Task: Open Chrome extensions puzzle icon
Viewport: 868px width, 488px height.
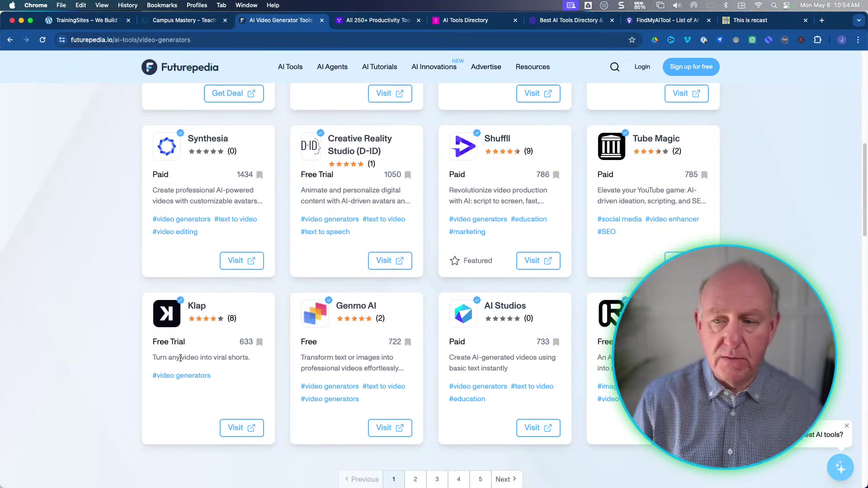Action: pyautogui.click(x=817, y=40)
